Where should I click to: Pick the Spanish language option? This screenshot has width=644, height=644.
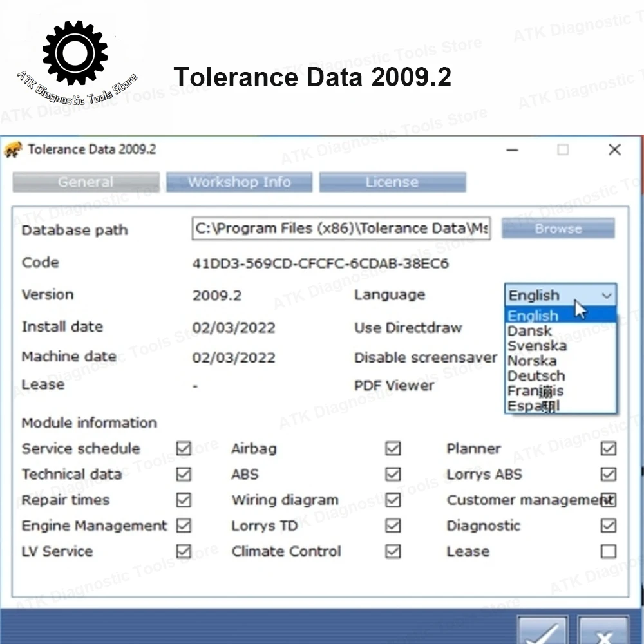561,406
